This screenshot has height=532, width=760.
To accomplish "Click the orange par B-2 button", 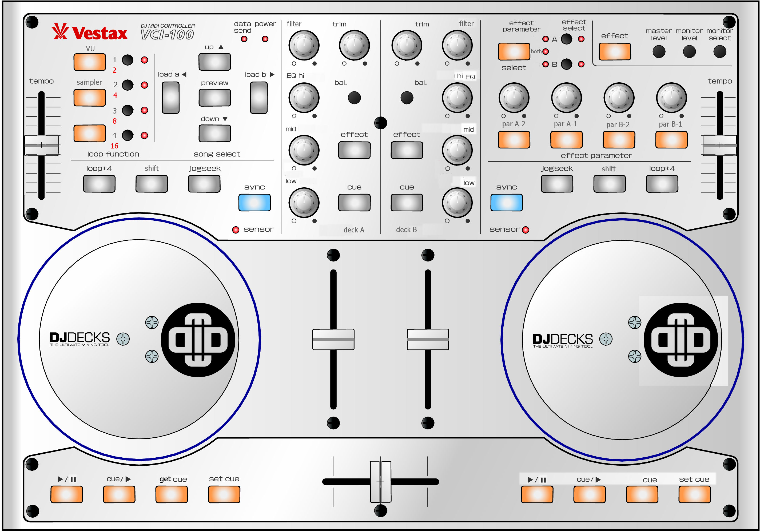I will (619, 140).
